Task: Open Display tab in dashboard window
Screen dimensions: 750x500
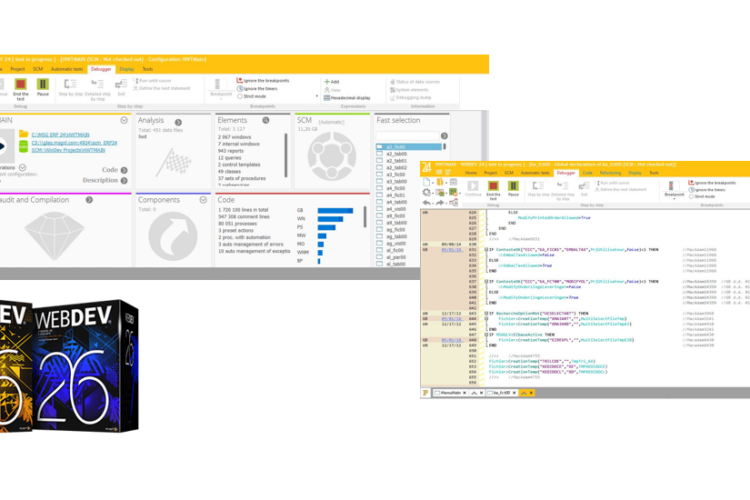Action: point(127,69)
